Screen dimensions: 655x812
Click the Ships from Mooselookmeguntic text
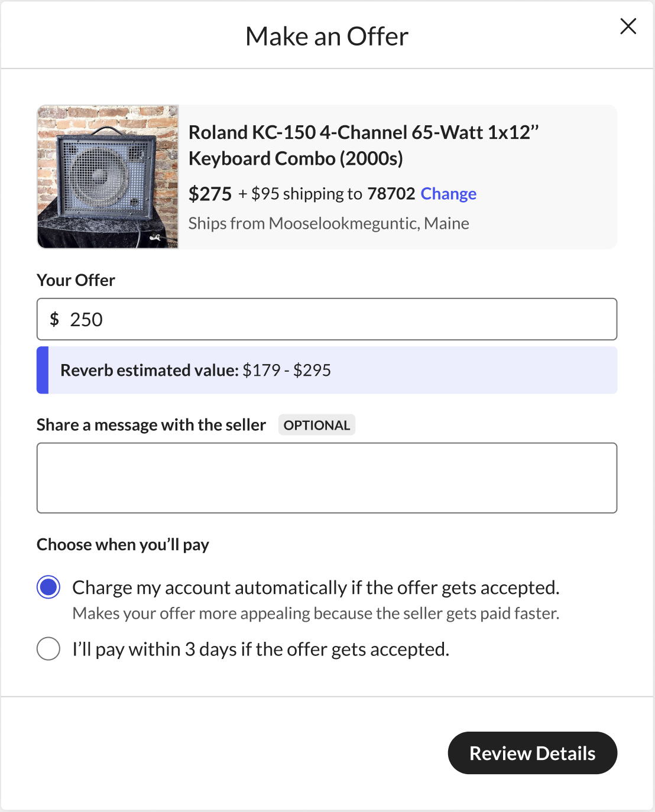click(329, 223)
